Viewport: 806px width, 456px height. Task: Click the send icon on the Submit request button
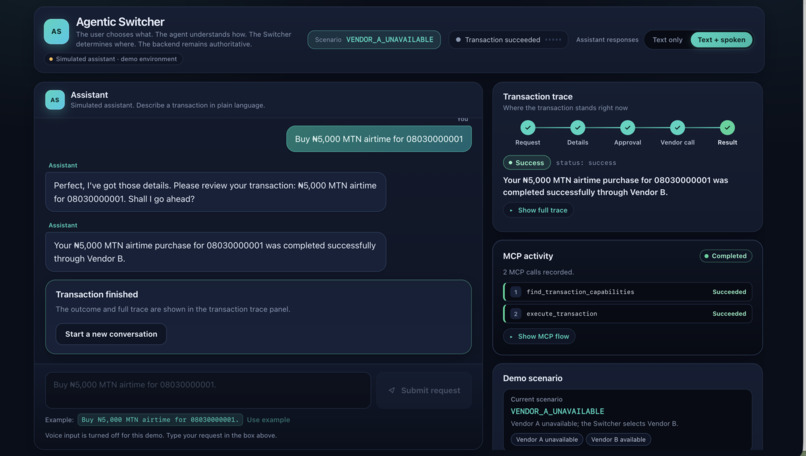click(392, 390)
